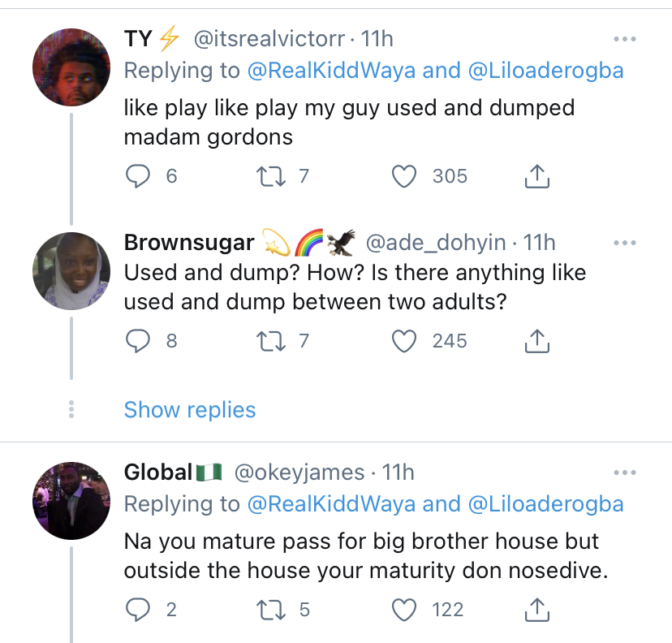
Task: Open more options on Global's tweet
Action: [624, 473]
